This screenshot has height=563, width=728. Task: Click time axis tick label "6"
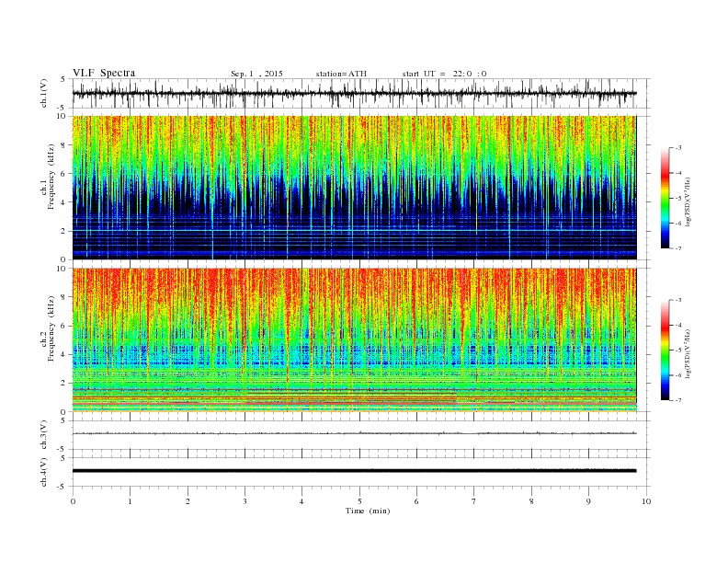click(416, 501)
